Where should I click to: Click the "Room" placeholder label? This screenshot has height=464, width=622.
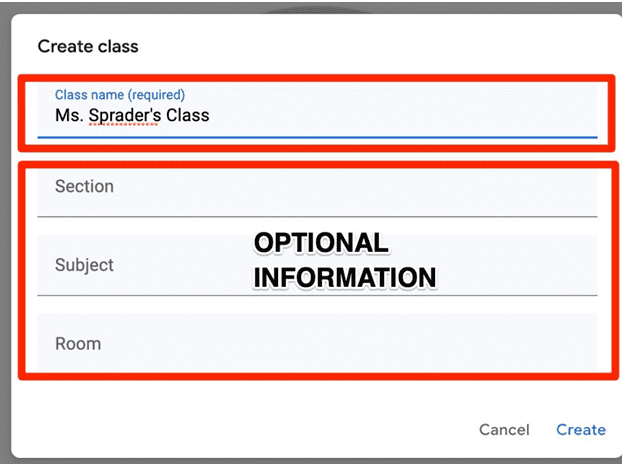78,344
